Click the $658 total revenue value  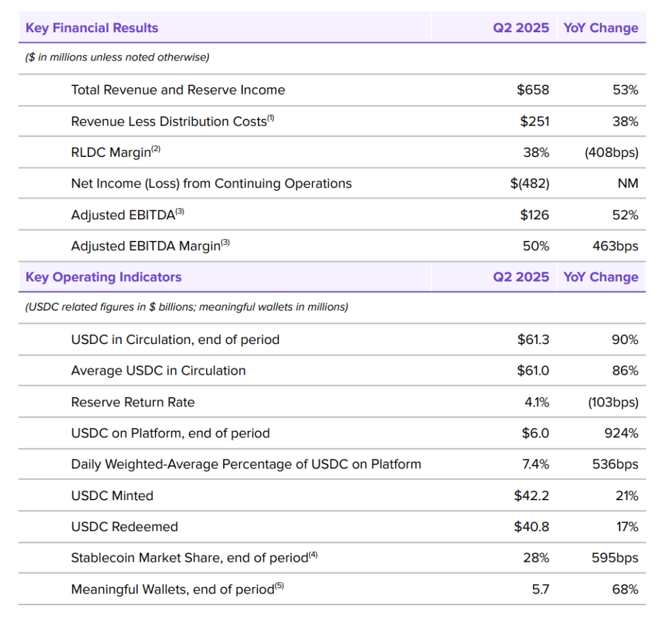[x=533, y=90]
